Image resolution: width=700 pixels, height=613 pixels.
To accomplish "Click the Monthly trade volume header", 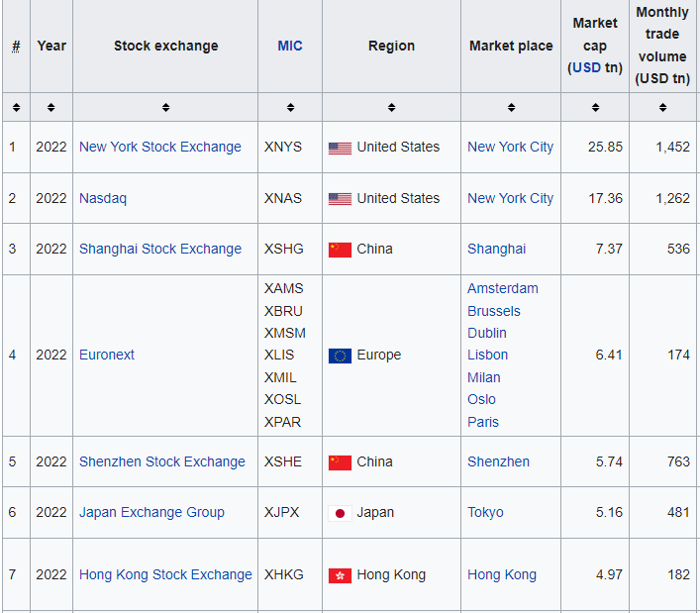I will [662, 46].
